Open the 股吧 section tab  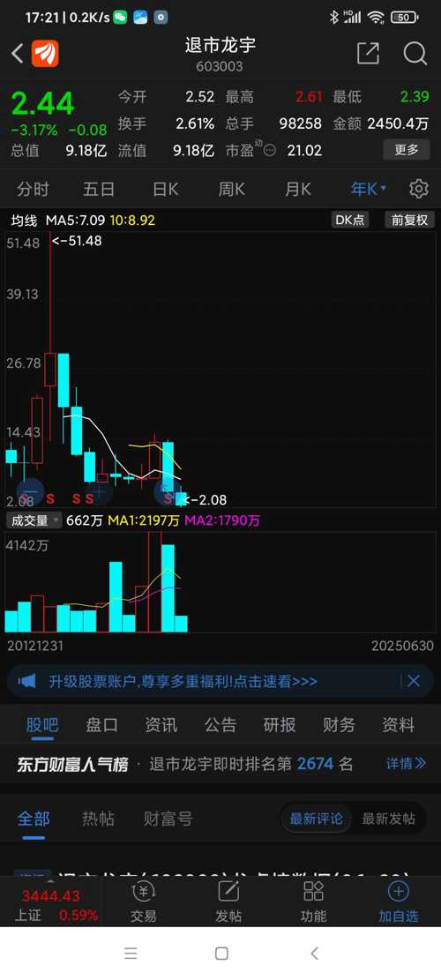pos(42,725)
